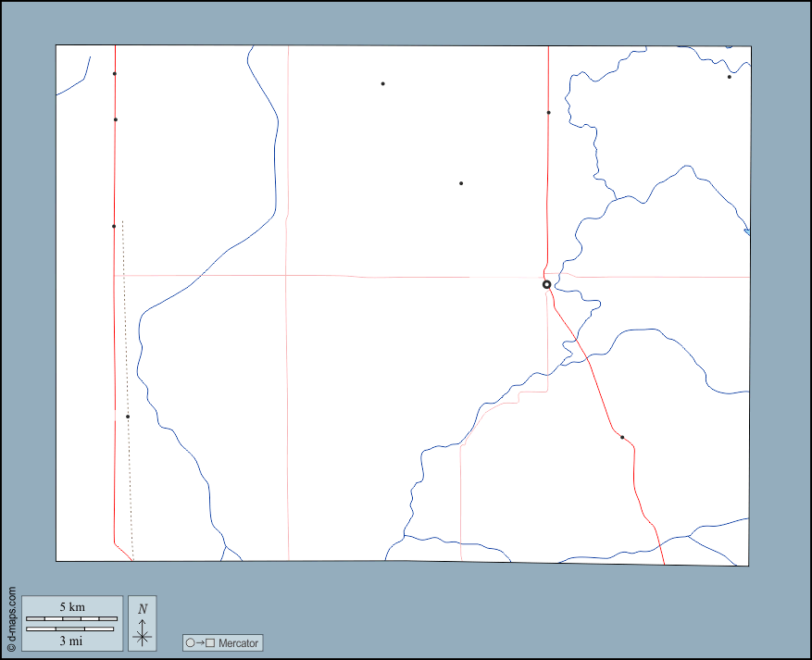Select the second dot down on the western road

[x=116, y=119]
